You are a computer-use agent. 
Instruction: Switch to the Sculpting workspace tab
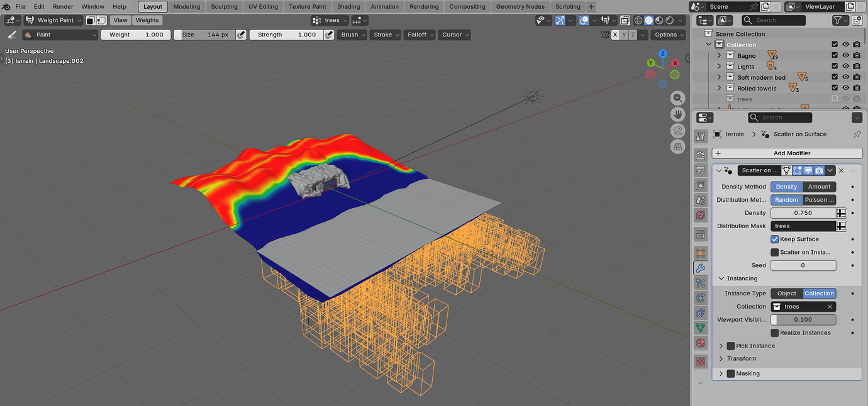click(224, 6)
